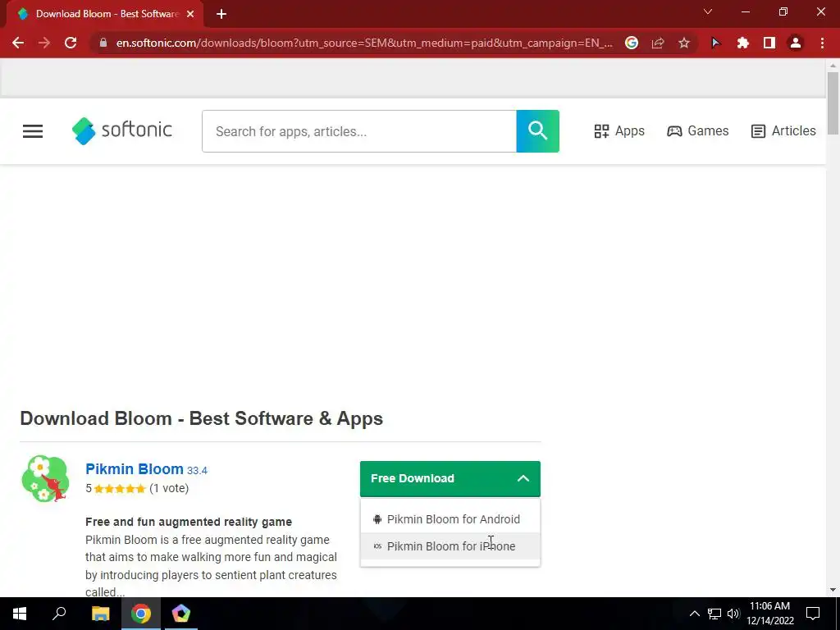This screenshot has width=840, height=630.
Task: Open a new browser tab
Action: point(221,14)
